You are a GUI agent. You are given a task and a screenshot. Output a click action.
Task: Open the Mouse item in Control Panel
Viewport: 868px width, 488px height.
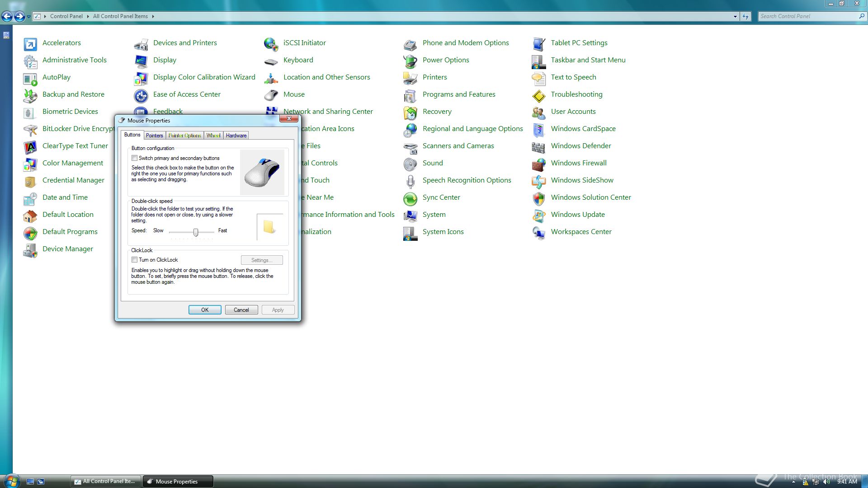click(x=294, y=94)
